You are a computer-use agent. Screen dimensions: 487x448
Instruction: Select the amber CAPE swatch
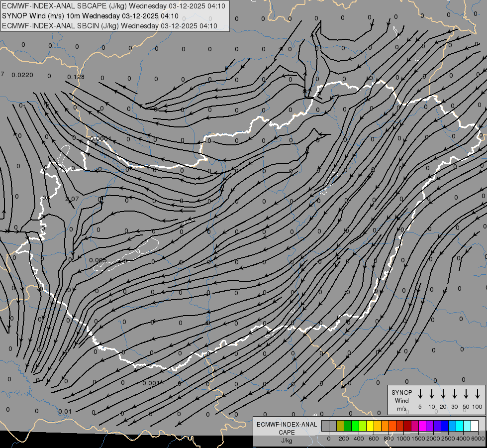378,426
